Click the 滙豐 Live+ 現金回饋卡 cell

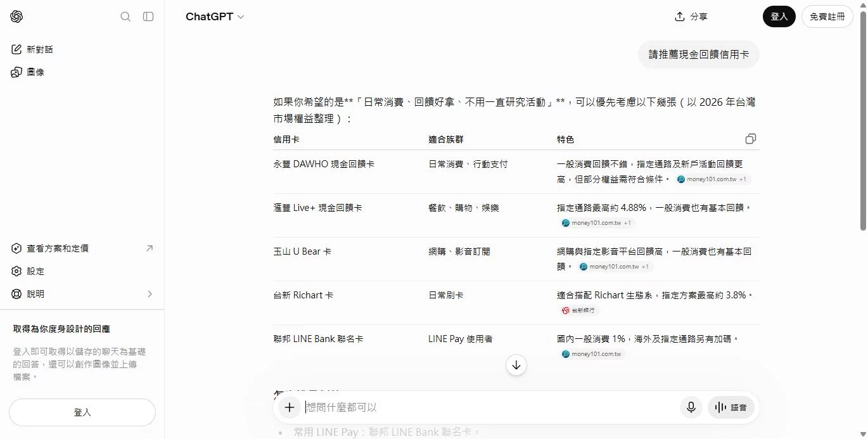pyautogui.click(x=318, y=208)
